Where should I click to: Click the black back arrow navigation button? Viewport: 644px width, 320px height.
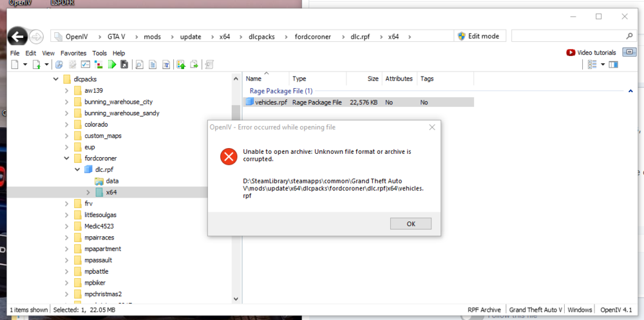(x=17, y=37)
